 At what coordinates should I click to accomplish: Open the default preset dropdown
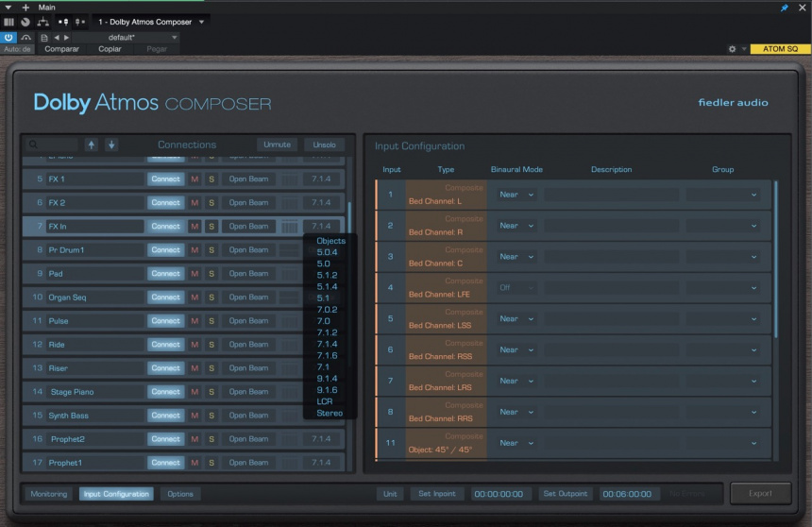click(125, 38)
